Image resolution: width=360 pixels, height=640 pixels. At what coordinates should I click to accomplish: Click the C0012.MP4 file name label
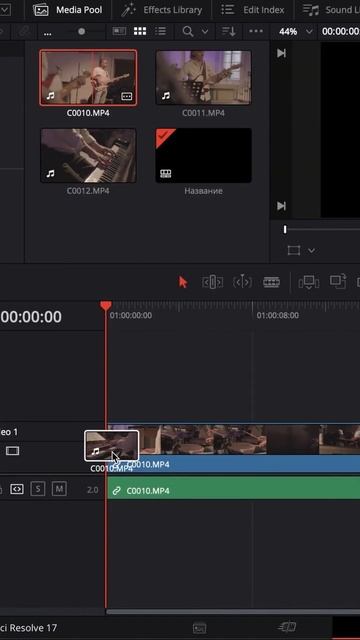click(x=88, y=191)
